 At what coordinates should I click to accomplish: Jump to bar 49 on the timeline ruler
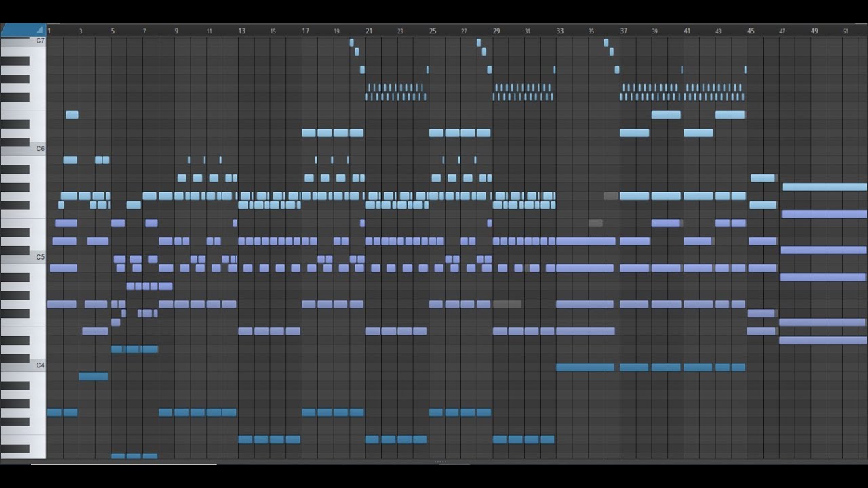[x=814, y=30]
